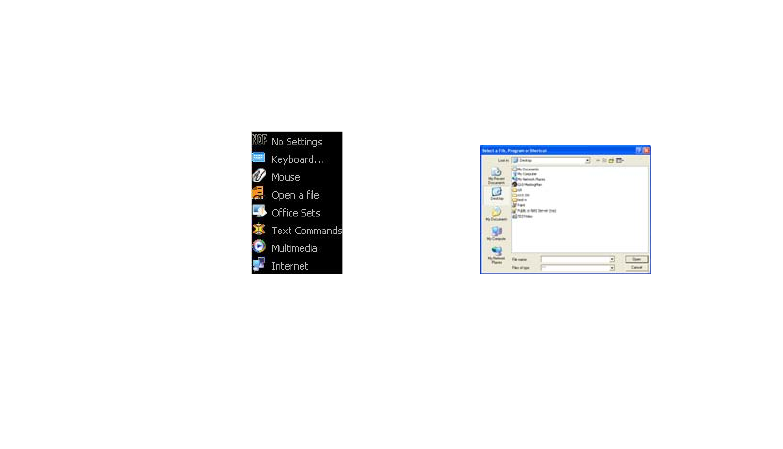Image resolution: width=783 pixels, height=449 pixels.
Task: Select My Documents in the file list
Action: [526, 169]
